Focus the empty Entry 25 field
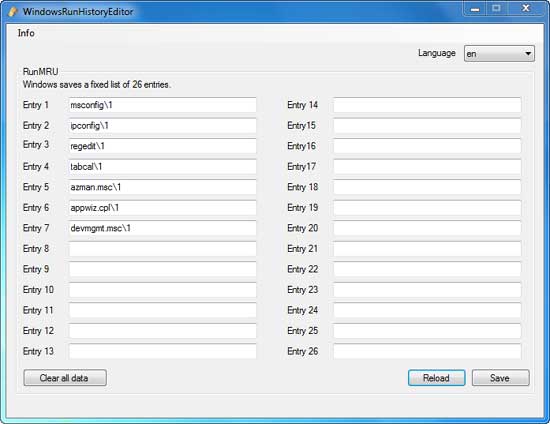 pyautogui.click(x=427, y=331)
